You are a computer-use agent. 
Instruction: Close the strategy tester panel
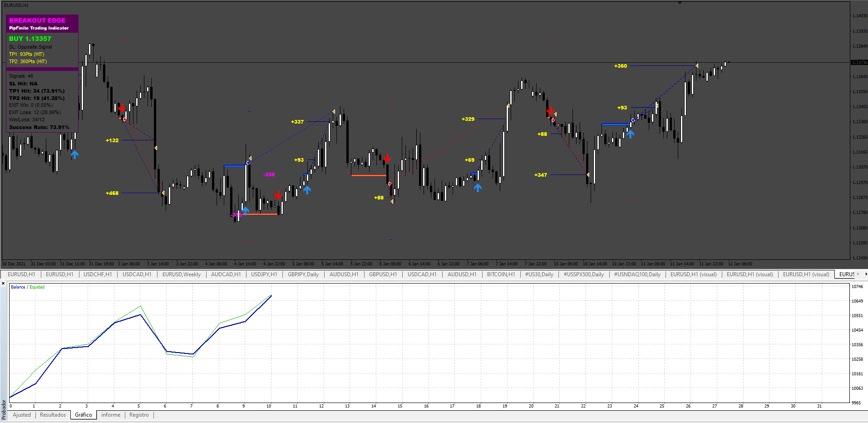tap(3, 284)
